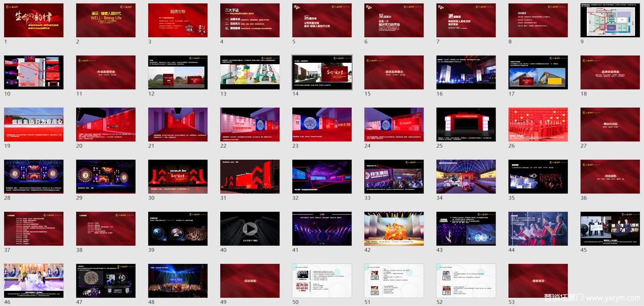Open slide 28 stage design thumbnail

coord(34,177)
